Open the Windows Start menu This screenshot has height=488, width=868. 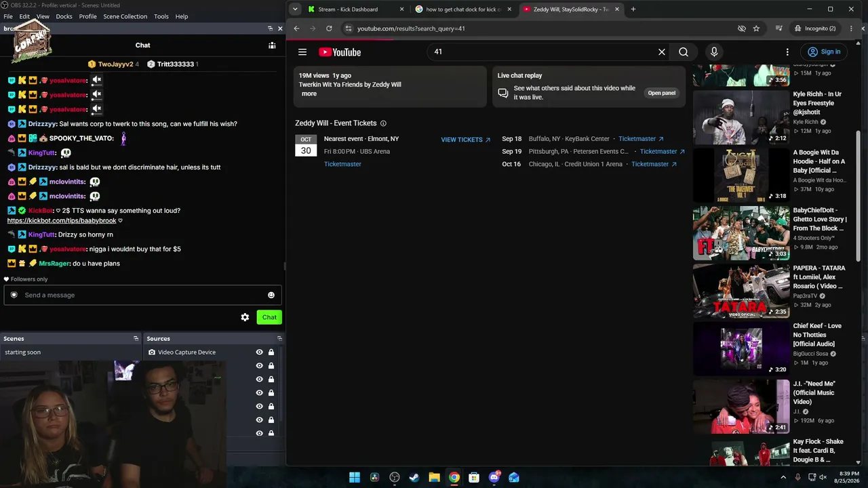click(x=355, y=477)
